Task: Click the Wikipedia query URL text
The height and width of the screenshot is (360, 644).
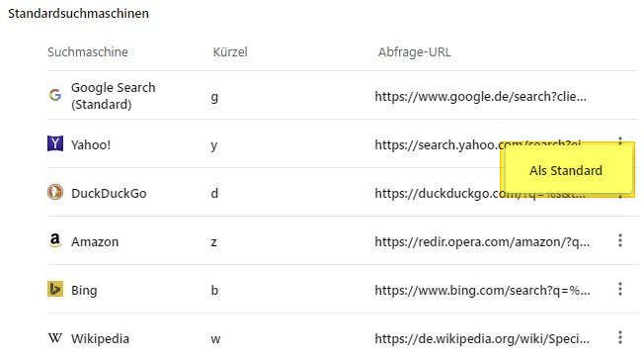Action: pyautogui.click(x=482, y=338)
